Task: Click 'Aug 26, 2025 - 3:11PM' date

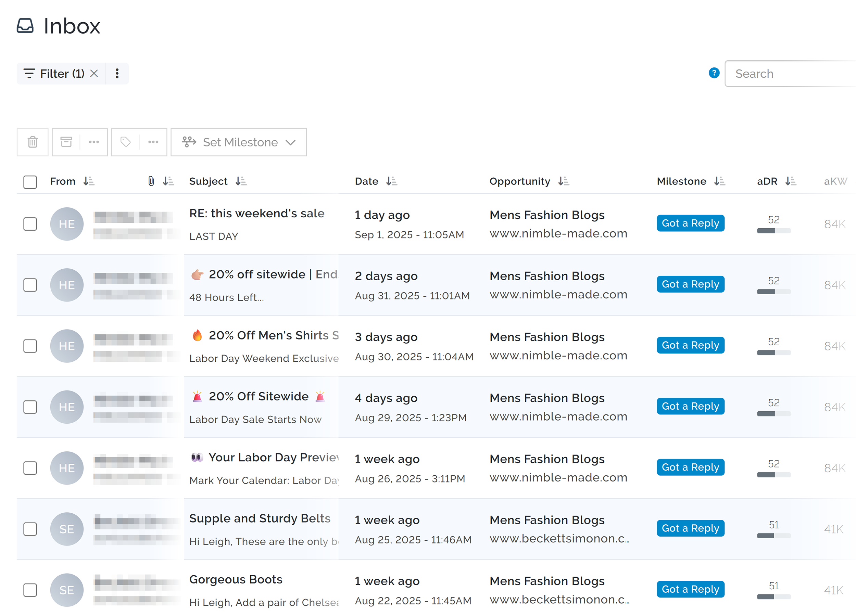Action: [x=410, y=479]
